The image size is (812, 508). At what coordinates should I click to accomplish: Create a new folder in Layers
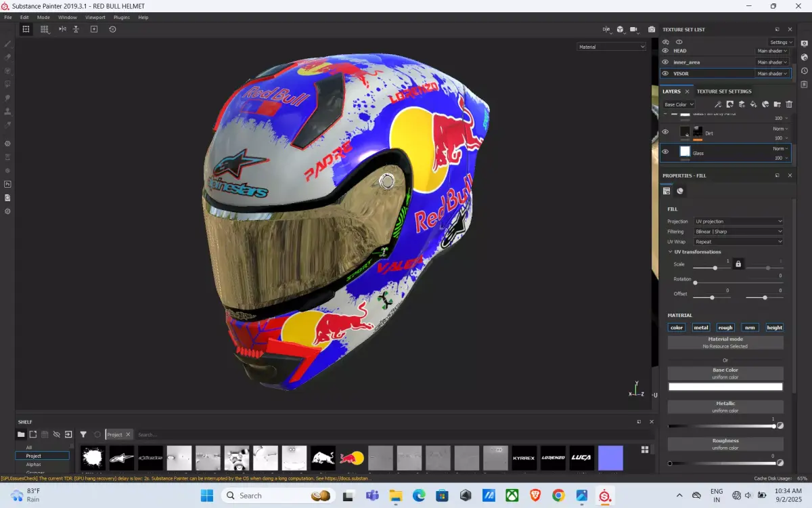[777, 104]
